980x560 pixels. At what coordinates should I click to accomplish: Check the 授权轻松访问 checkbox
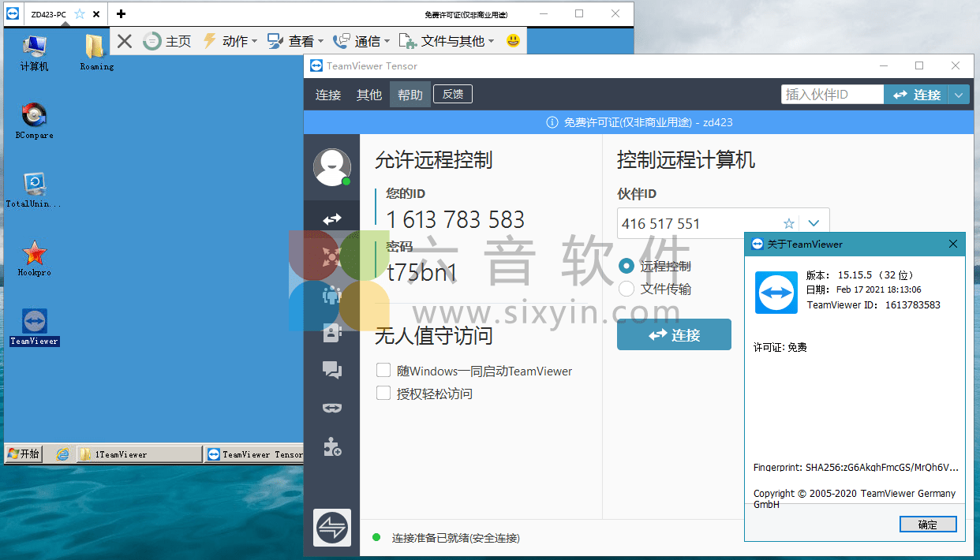tap(383, 394)
